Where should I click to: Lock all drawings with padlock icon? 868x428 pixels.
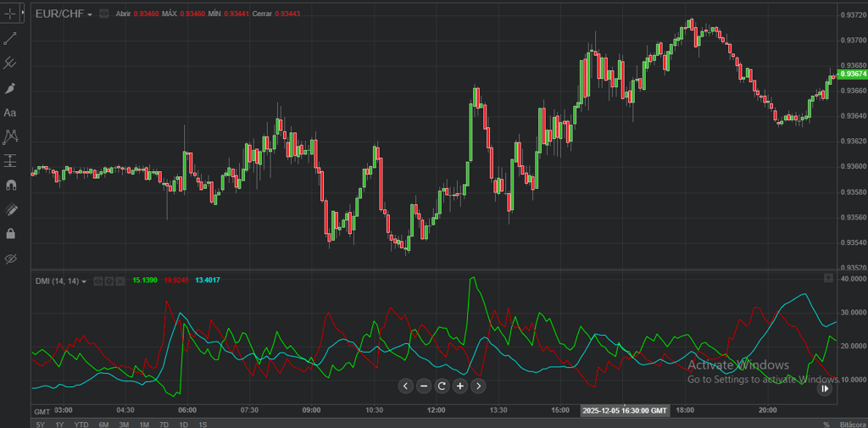tap(10, 234)
